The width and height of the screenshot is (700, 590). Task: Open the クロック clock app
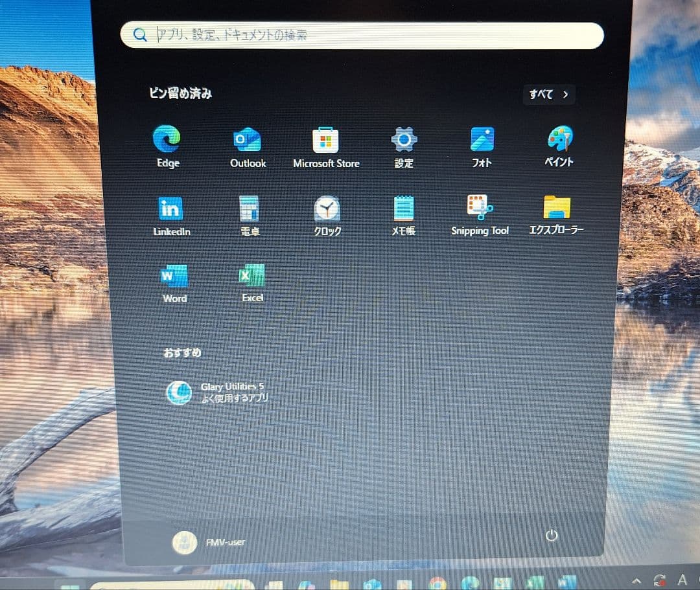[x=327, y=216]
